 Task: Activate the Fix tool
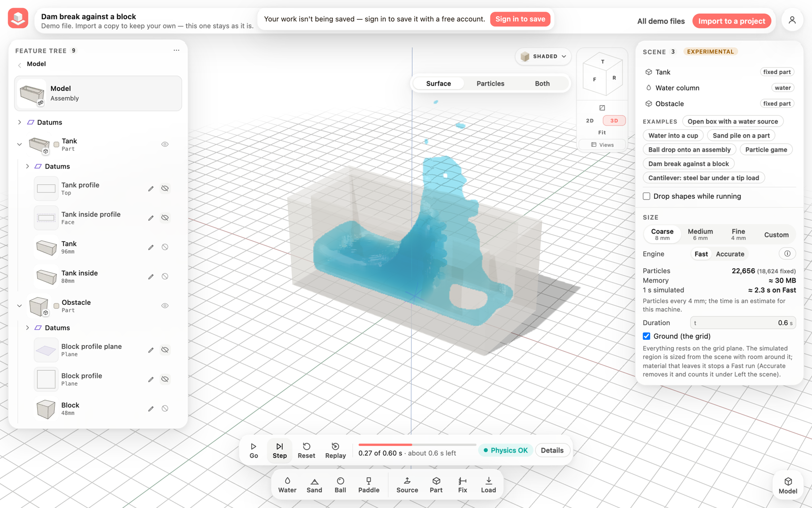pos(462,485)
